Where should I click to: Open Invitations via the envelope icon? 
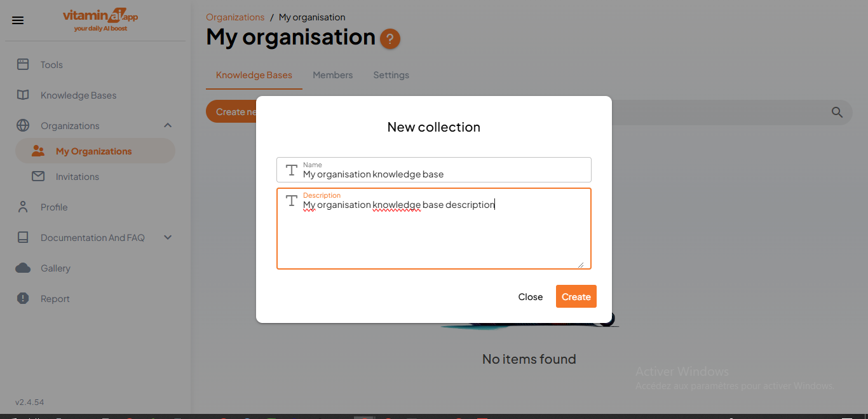click(x=38, y=176)
